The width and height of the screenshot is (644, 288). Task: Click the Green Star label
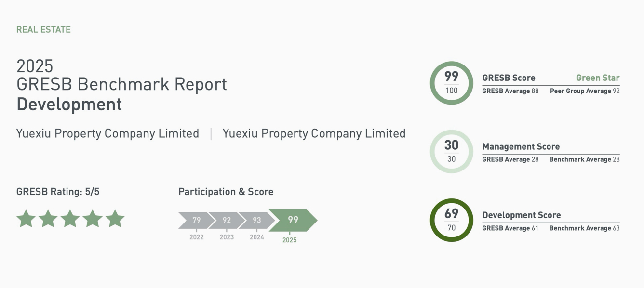598,78
